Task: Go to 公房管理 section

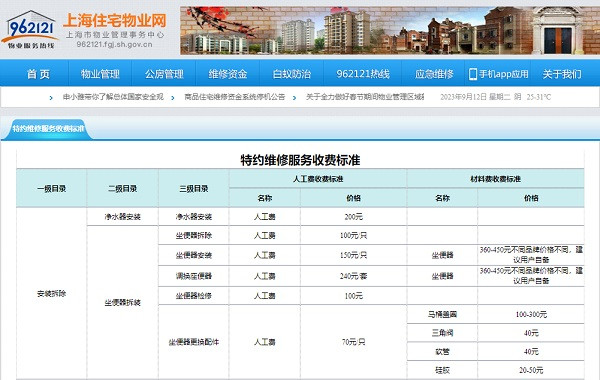Action: click(x=164, y=74)
